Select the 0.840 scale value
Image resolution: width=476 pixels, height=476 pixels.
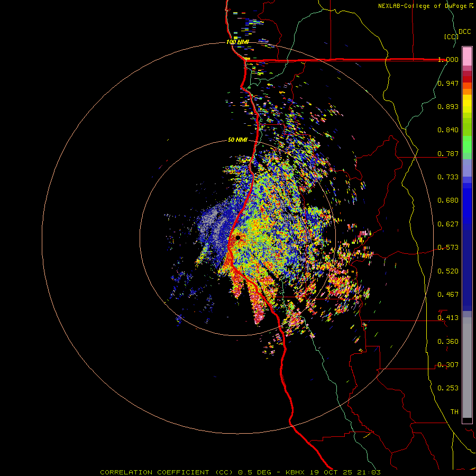click(448, 130)
